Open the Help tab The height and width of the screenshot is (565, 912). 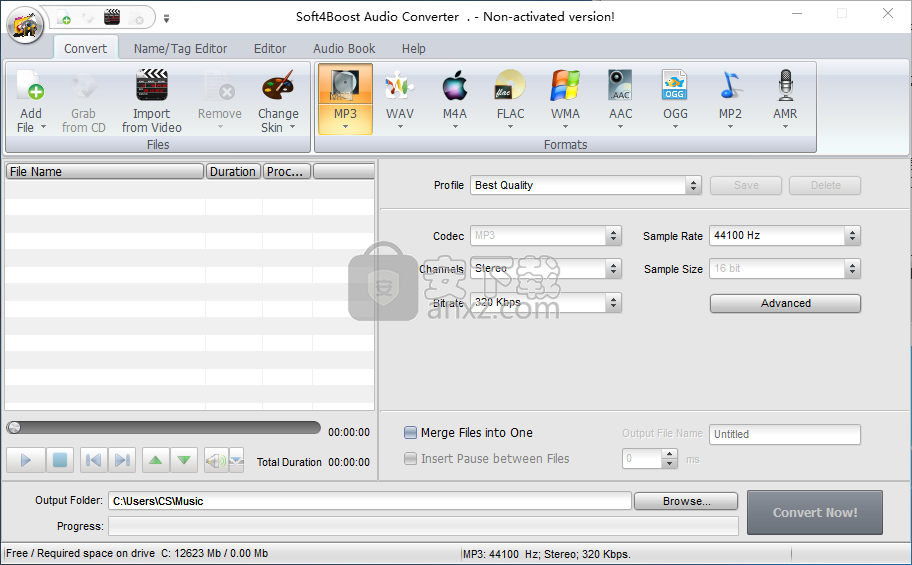pyautogui.click(x=414, y=48)
